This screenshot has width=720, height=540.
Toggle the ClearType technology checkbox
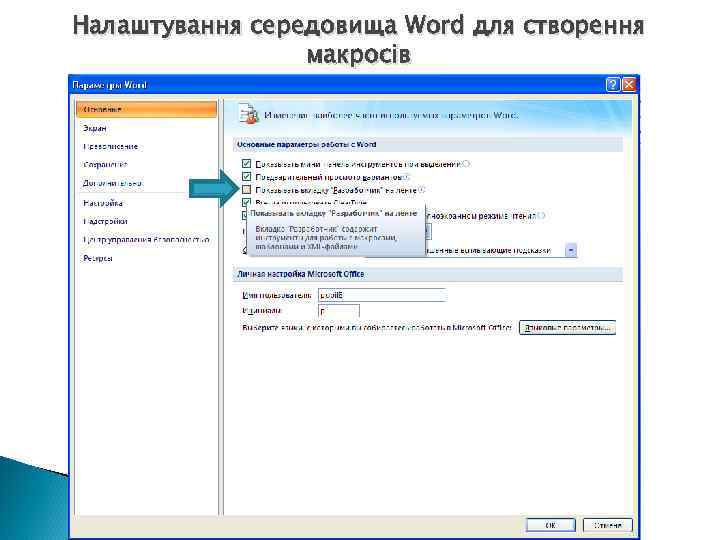(x=247, y=202)
